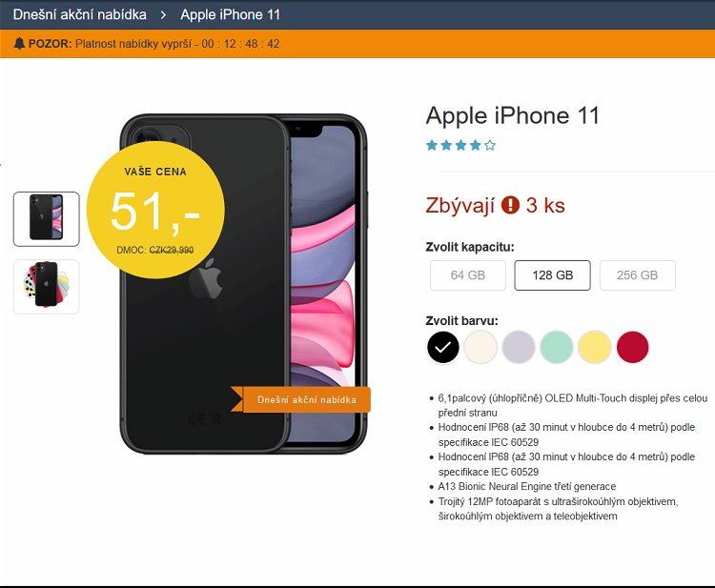The image size is (715, 588).
Task: Choose the black color swatch
Action: coord(442,347)
